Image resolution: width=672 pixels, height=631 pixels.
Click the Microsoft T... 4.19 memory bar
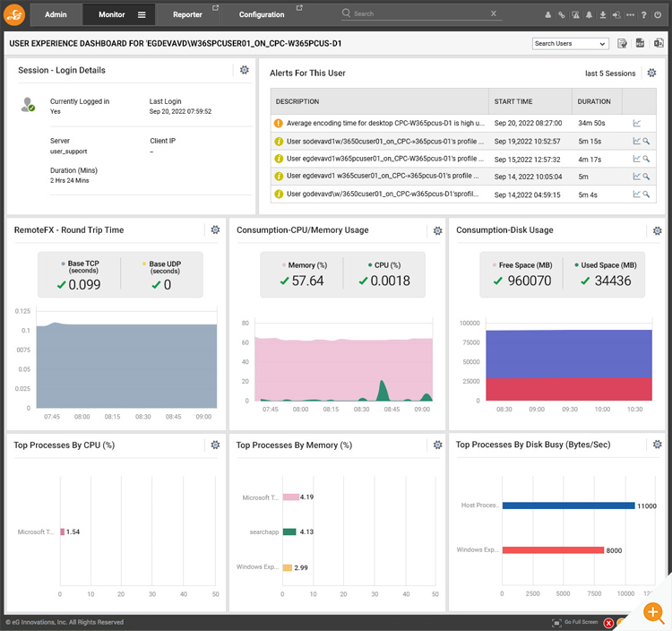point(290,497)
